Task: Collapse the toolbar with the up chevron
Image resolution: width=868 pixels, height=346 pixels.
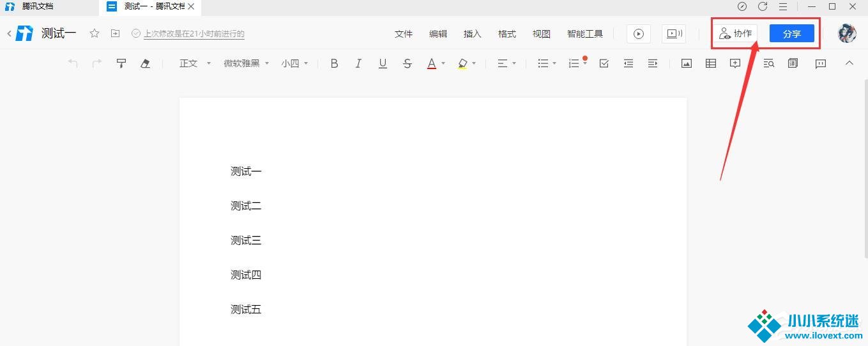Action: (849, 63)
